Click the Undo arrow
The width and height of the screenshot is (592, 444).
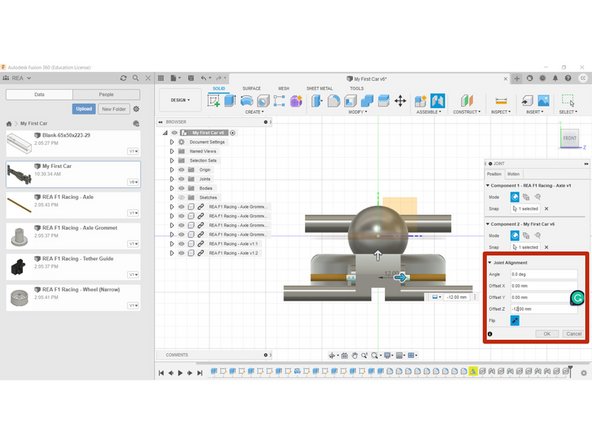tap(204, 78)
